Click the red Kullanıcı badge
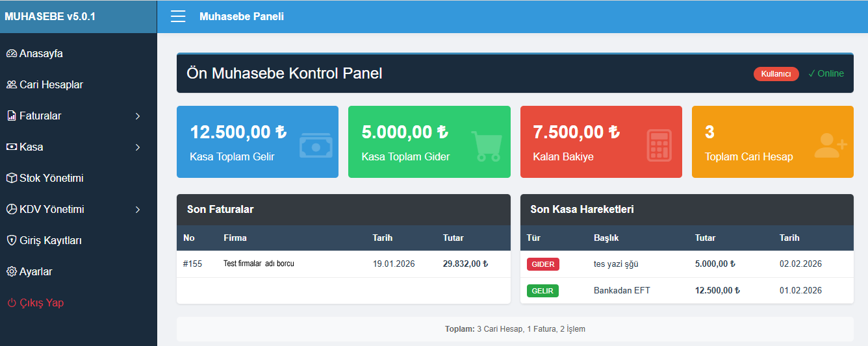868x346 pixels. pos(776,74)
